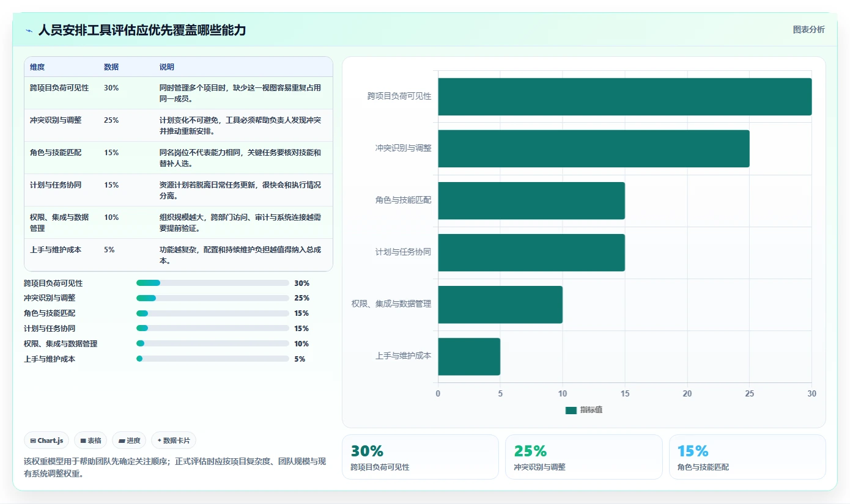Click the 30% value next to the progress bar

301,283
